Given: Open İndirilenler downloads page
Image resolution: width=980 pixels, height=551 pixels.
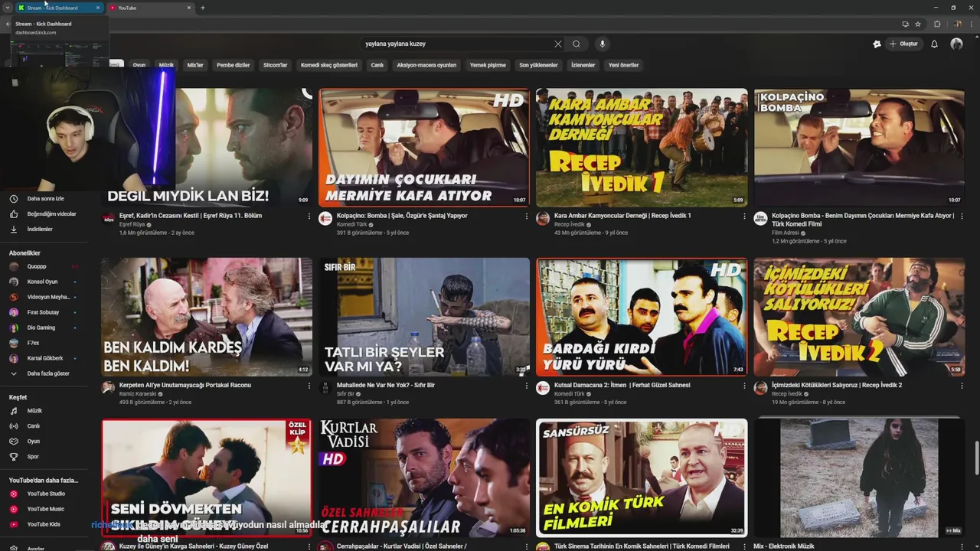Looking at the screenshot, I should [x=46, y=230].
